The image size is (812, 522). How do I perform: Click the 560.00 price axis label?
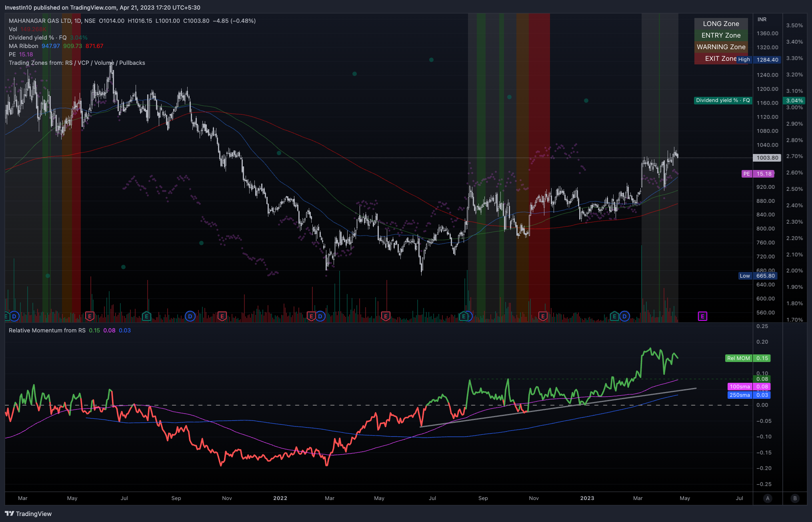[766, 312]
